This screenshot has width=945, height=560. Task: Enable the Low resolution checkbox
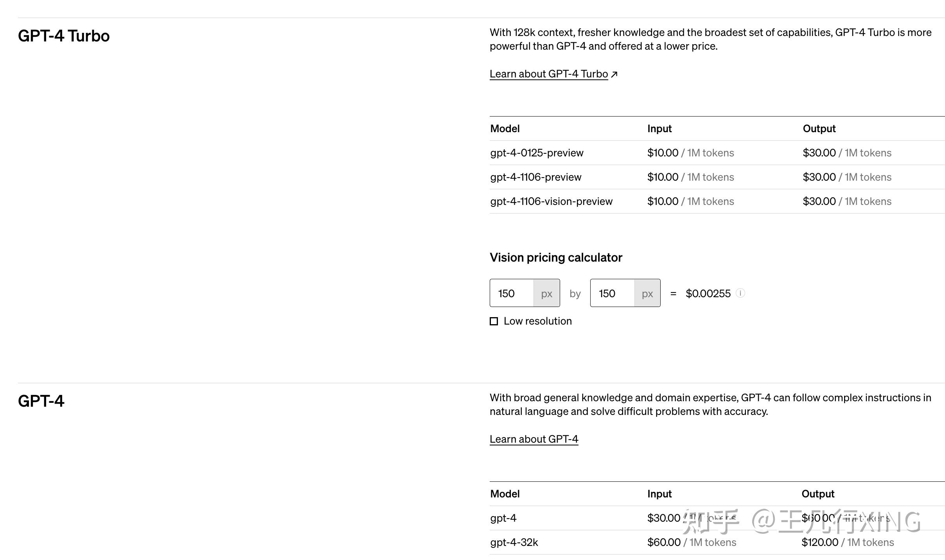click(494, 321)
